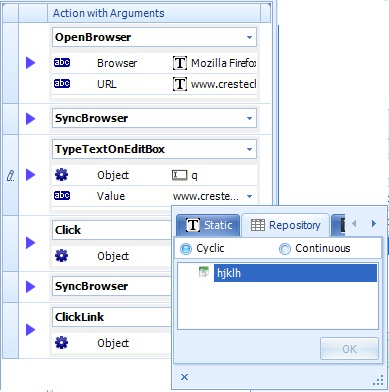Close the popup with the X icon
Screen dimensions: 389x392
184,377
